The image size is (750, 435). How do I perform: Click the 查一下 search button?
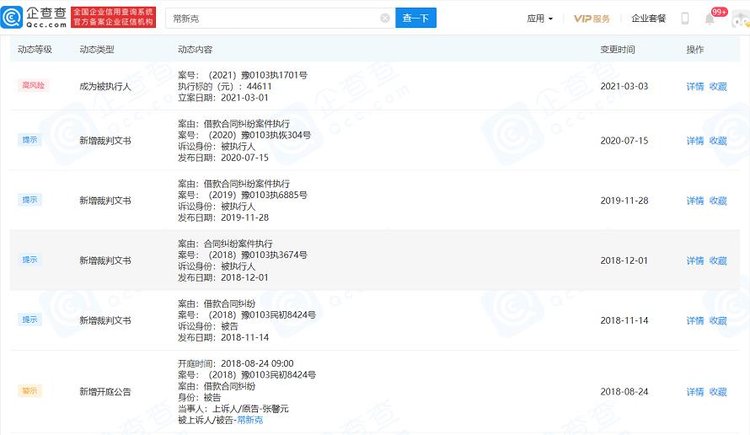coord(416,18)
